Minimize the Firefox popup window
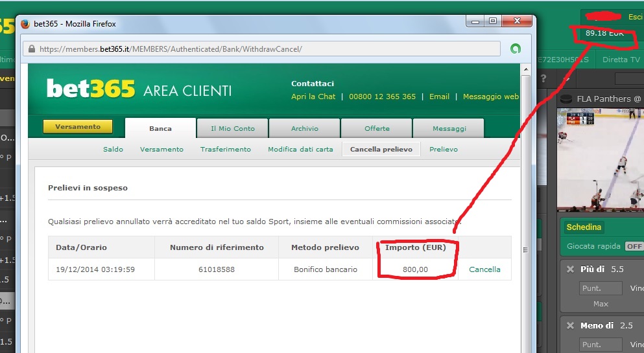 (475, 21)
